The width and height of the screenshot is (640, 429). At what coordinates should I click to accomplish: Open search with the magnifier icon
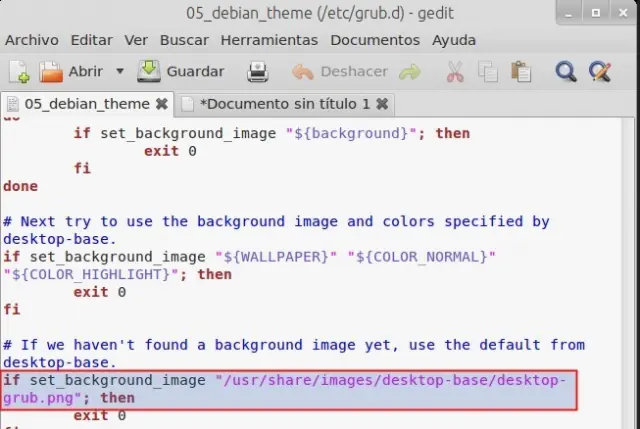tap(566, 72)
